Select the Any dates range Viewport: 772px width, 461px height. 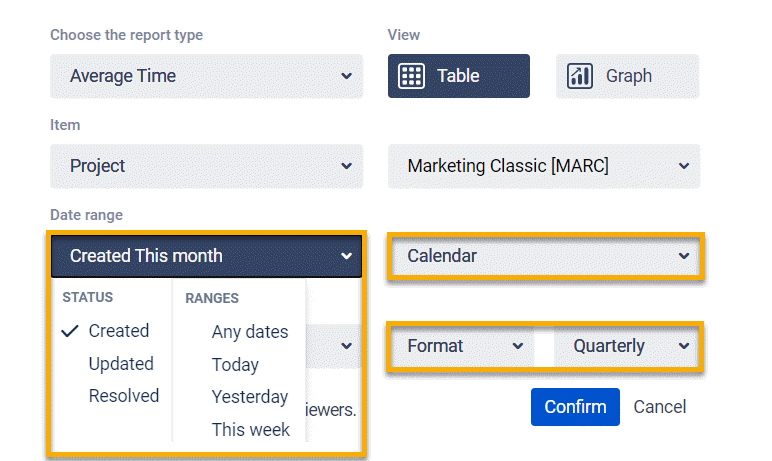(250, 332)
